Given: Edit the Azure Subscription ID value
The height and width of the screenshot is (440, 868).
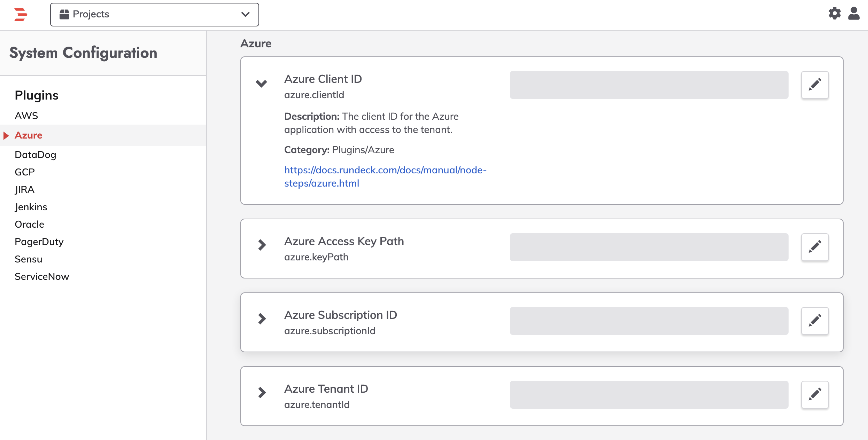Looking at the screenshot, I should [815, 321].
